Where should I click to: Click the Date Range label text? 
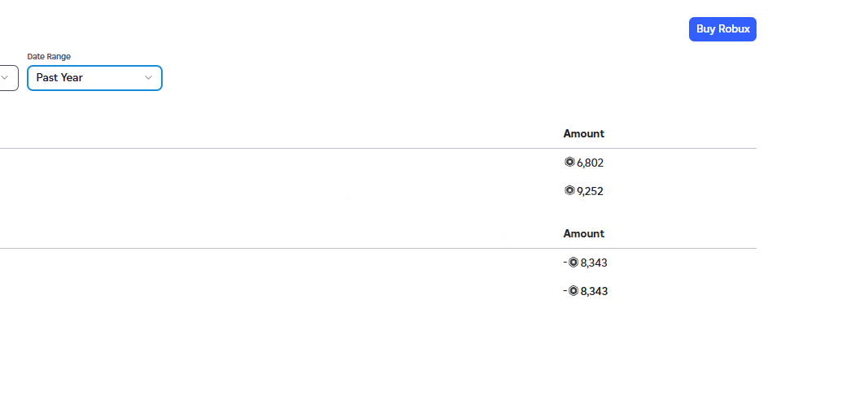click(x=49, y=56)
